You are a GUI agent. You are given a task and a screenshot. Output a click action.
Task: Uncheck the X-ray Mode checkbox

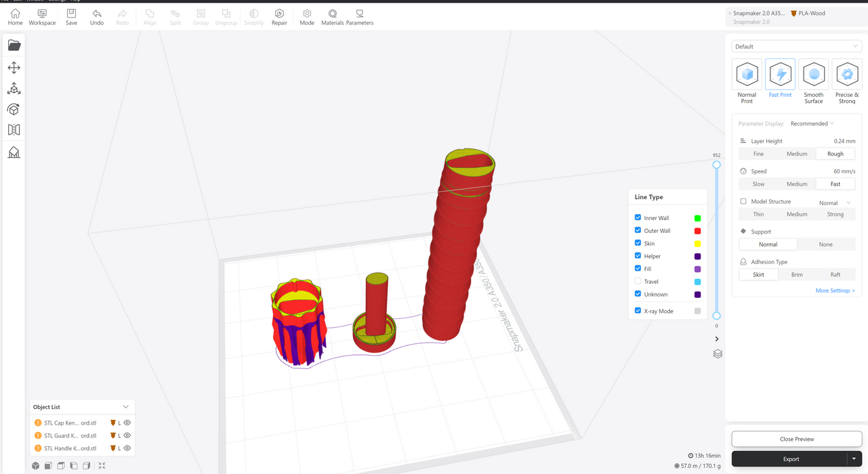638,311
